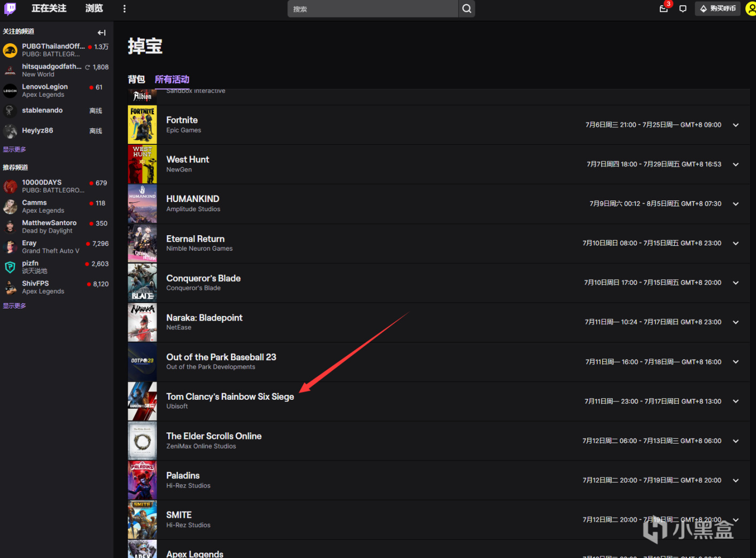
Task: Expand the Naraka: Bladepoint campaign row
Action: (x=736, y=322)
